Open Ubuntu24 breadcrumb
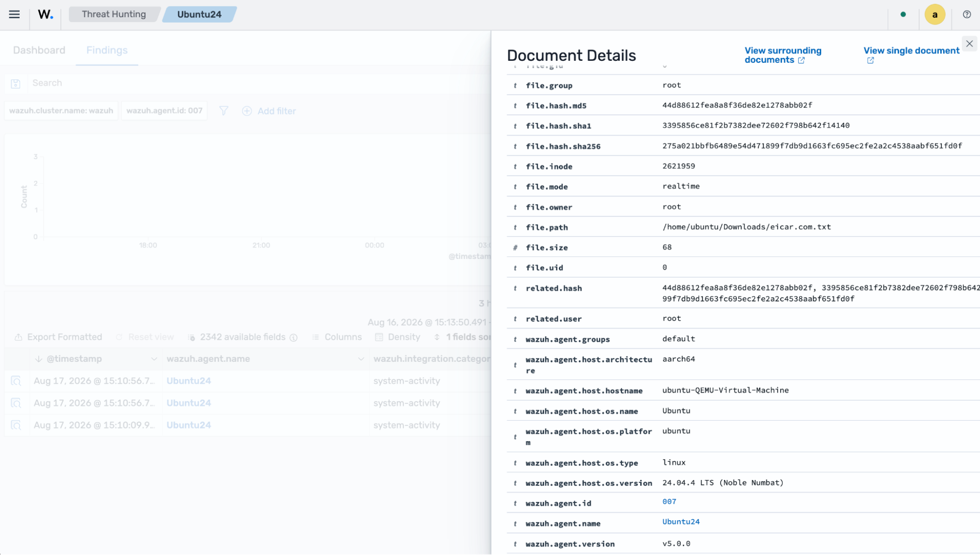 199,14
